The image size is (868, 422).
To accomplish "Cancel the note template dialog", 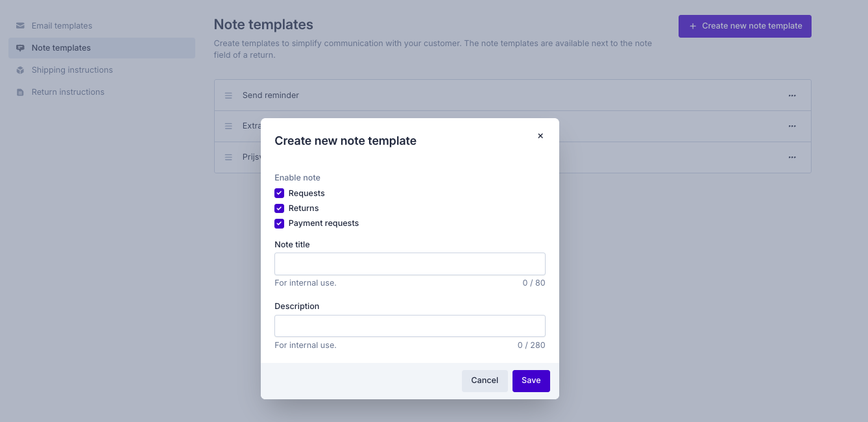I will 485,381.
